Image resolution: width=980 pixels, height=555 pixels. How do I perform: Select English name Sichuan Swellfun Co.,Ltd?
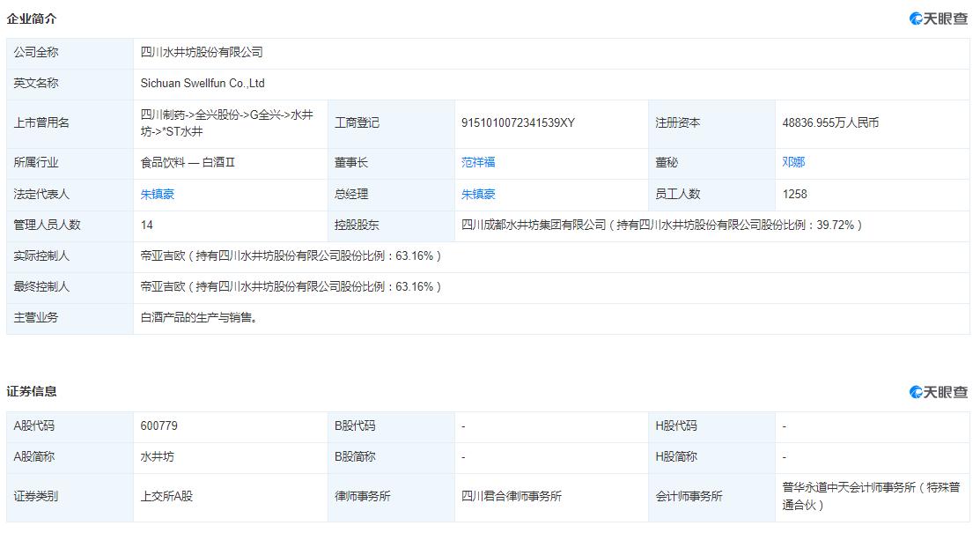pyautogui.click(x=203, y=83)
